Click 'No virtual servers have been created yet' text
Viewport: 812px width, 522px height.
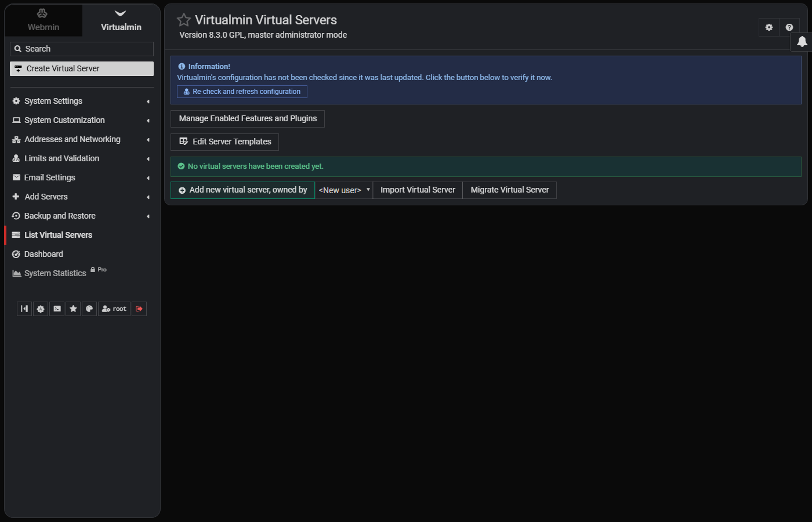(x=255, y=166)
